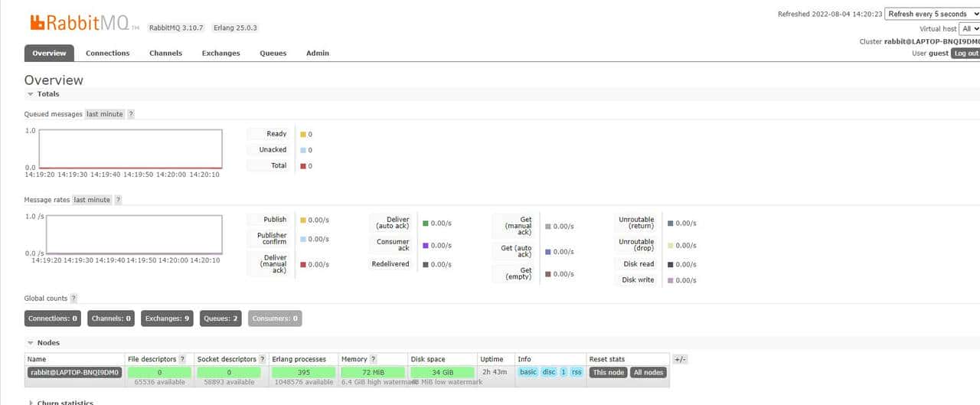Open the Global counts help icon
Screen dimensions: 980x405
[73, 299]
